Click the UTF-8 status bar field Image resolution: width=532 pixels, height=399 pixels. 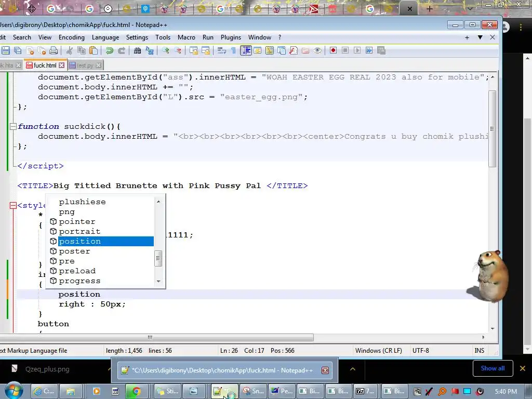(x=421, y=351)
